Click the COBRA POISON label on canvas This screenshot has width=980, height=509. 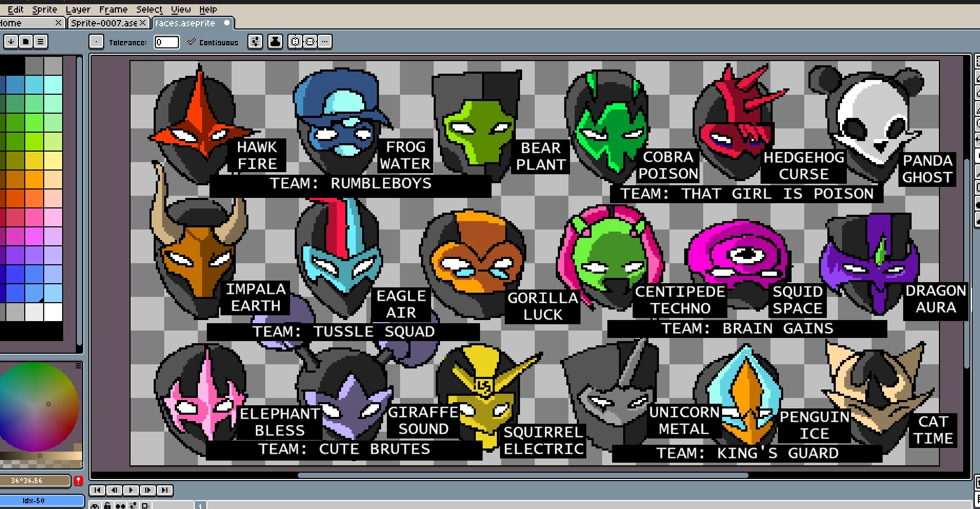[668, 165]
